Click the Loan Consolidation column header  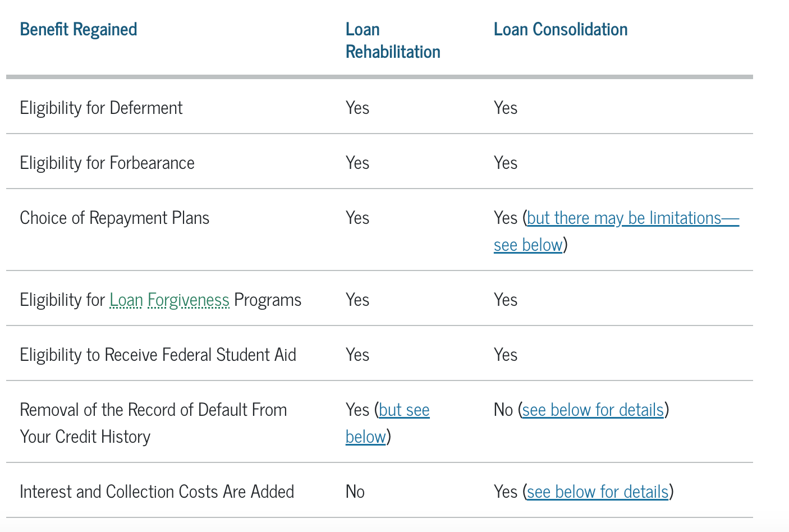(561, 30)
